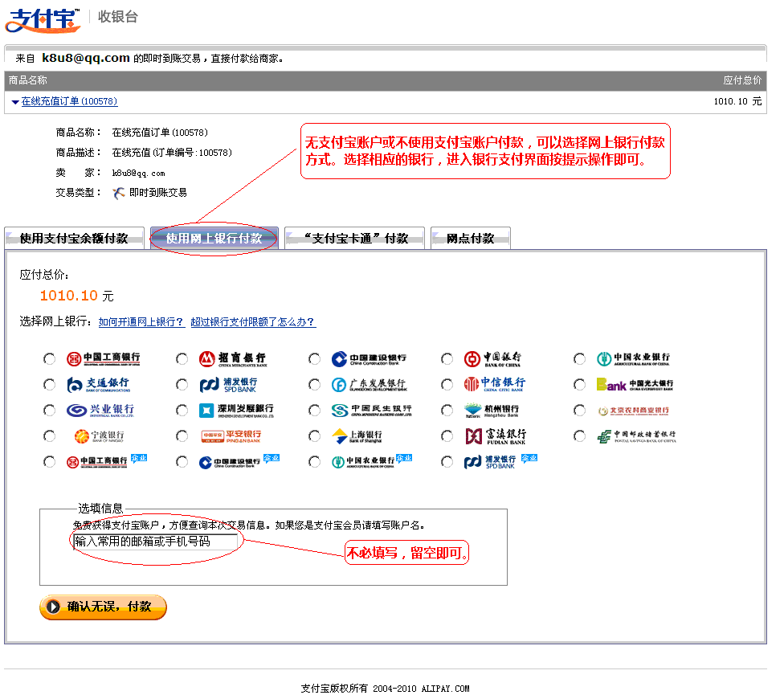Viewport: 784px width, 695px height.
Task: Click the 中信银行 logo
Action: 495,384
